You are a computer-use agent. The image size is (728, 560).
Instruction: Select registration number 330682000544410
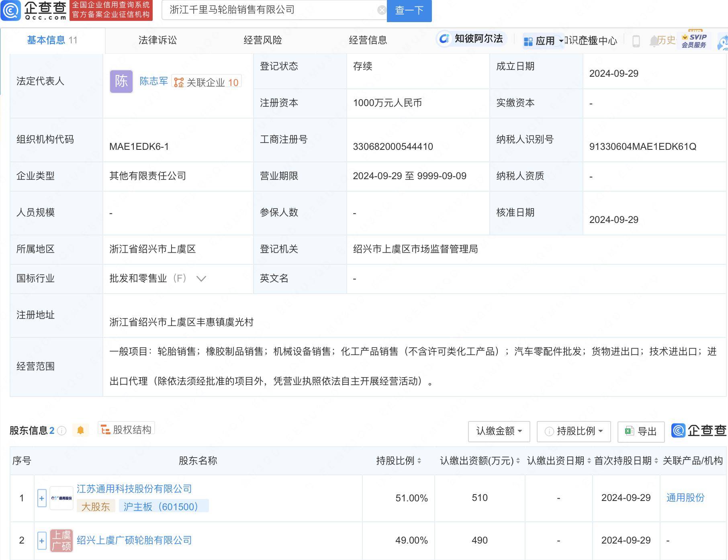(x=393, y=147)
